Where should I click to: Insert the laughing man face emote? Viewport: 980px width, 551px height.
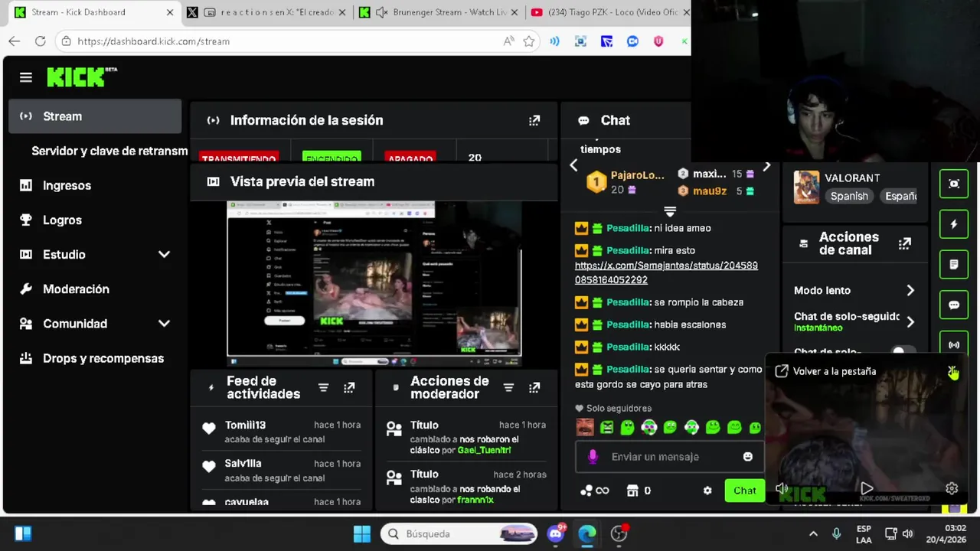(x=585, y=427)
